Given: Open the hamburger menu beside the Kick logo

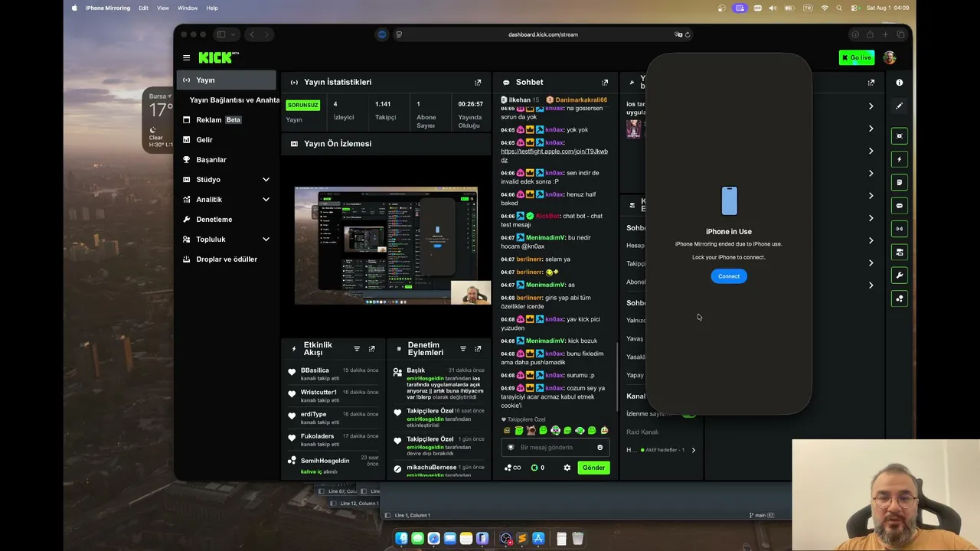Looking at the screenshot, I should tap(186, 57).
